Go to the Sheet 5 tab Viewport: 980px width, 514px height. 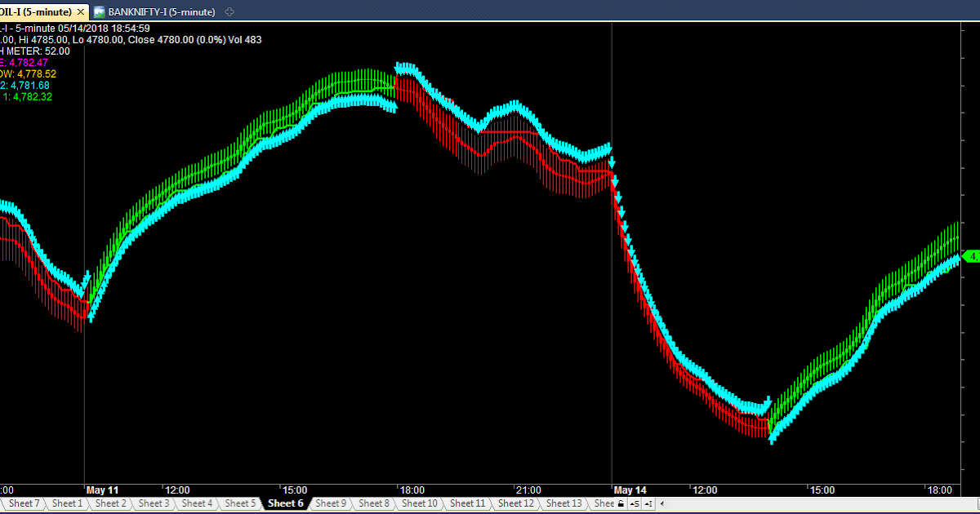coord(240,503)
